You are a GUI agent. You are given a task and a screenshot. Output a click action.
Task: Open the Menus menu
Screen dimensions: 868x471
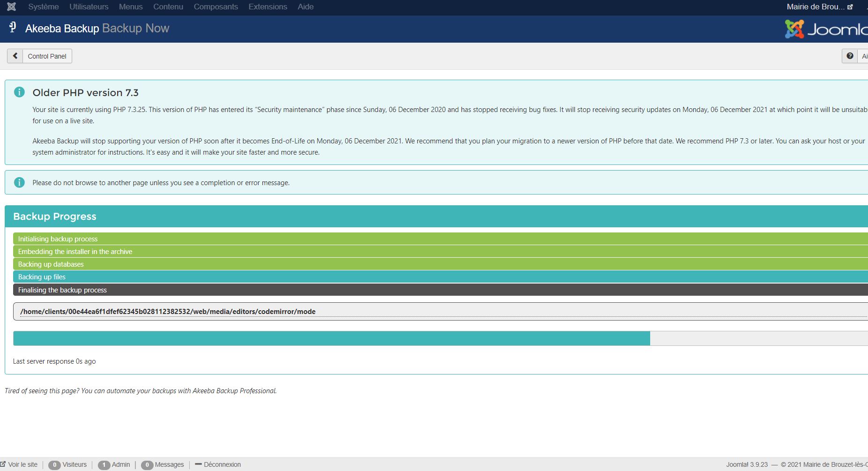click(x=131, y=7)
